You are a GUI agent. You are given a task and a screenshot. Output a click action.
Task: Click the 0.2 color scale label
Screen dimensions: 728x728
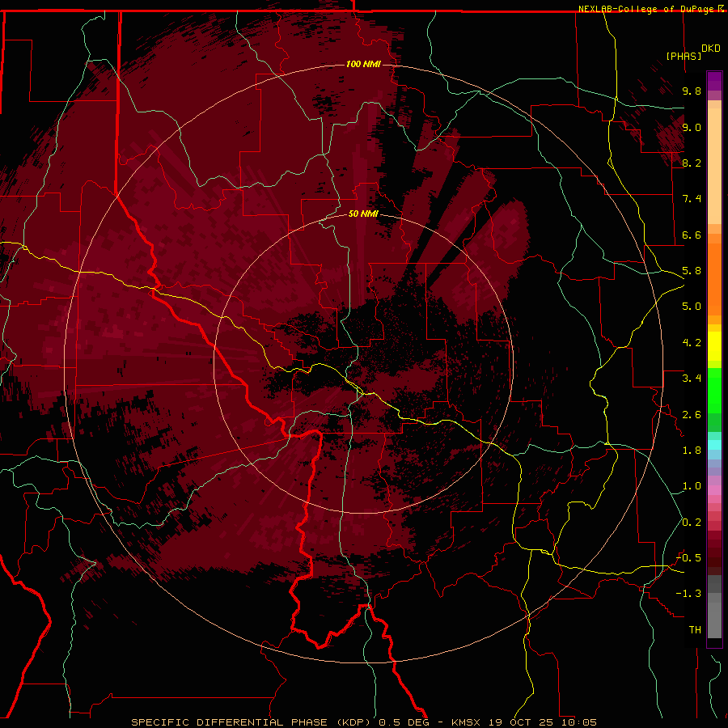(x=692, y=523)
